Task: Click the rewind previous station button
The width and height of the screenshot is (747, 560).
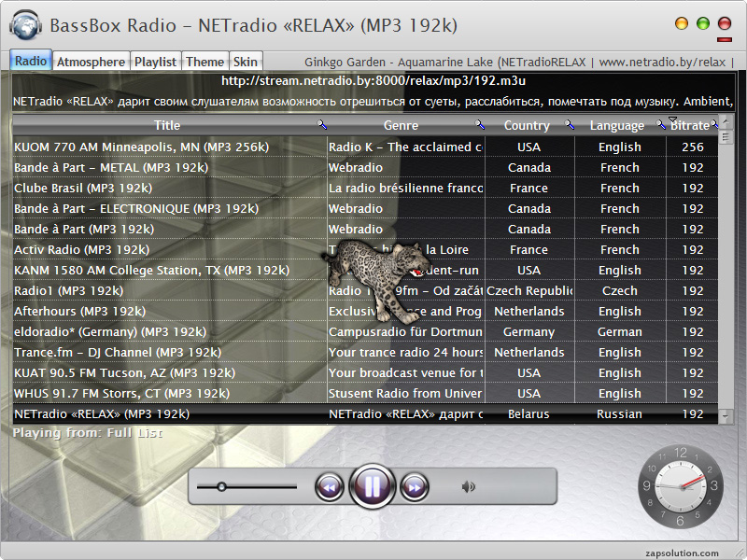Action: coord(330,486)
